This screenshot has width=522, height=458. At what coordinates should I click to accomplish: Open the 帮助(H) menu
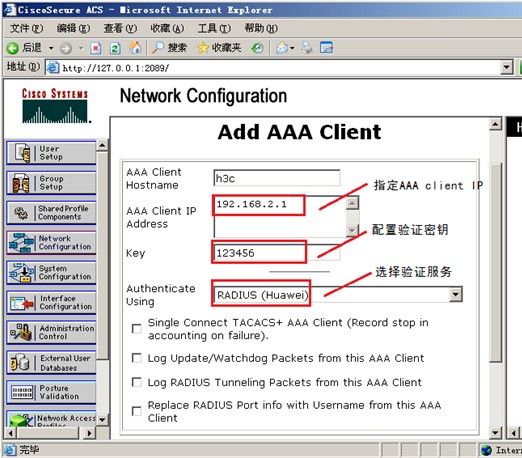click(x=261, y=28)
